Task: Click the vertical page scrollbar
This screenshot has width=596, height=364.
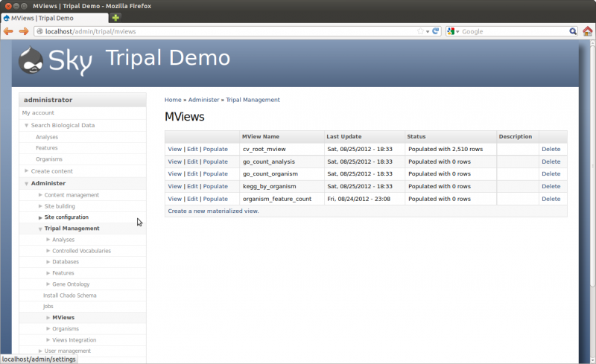Action: [592, 166]
